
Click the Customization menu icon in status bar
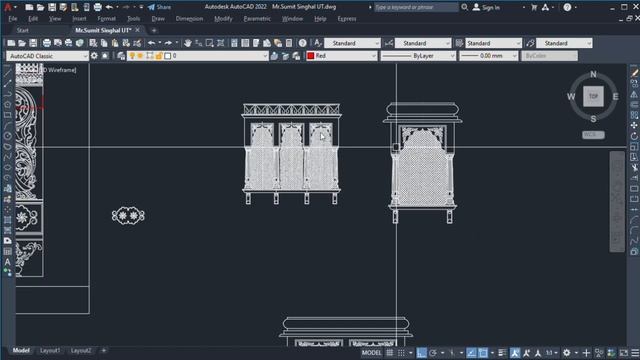point(636,353)
